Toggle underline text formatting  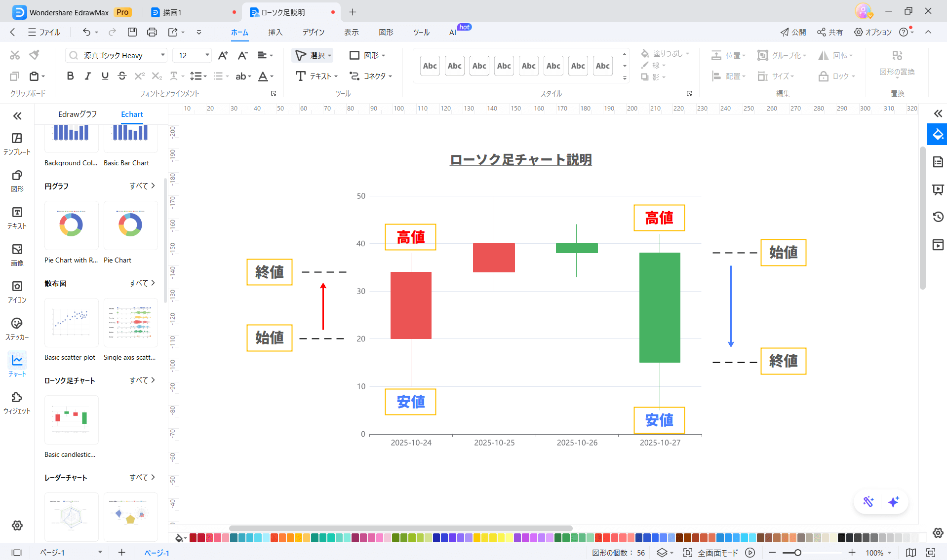click(x=105, y=76)
